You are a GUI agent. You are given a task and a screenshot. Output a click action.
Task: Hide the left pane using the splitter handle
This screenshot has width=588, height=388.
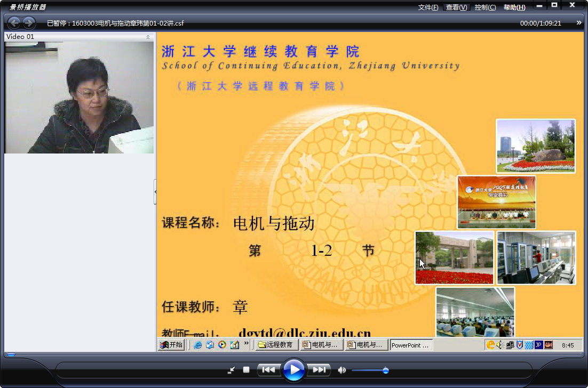tap(155, 191)
